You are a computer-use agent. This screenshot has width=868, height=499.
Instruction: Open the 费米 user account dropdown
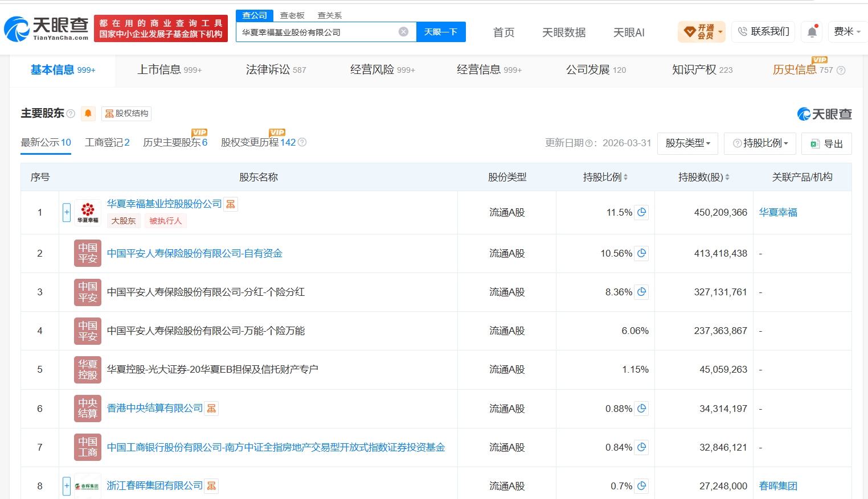point(847,32)
